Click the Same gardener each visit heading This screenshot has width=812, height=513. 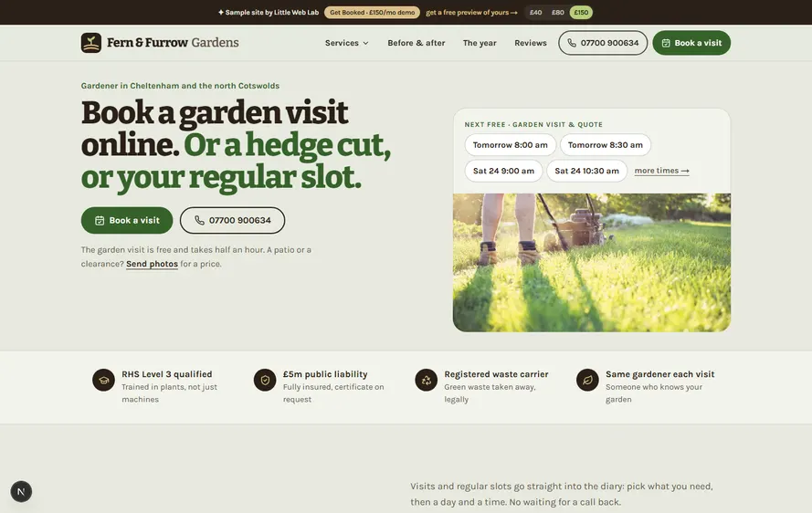click(x=659, y=374)
